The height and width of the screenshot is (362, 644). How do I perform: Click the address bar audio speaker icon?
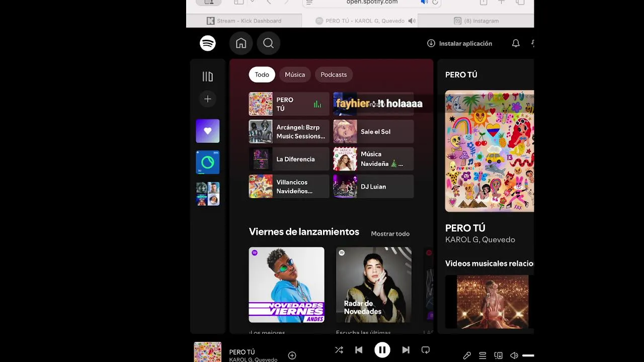click(424, 3)
